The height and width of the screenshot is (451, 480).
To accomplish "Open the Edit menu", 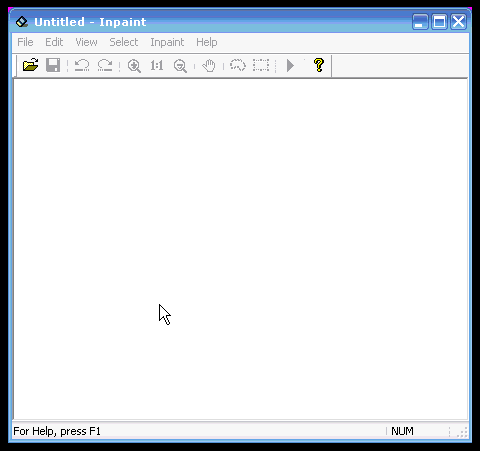I will (x=54, y=42).
